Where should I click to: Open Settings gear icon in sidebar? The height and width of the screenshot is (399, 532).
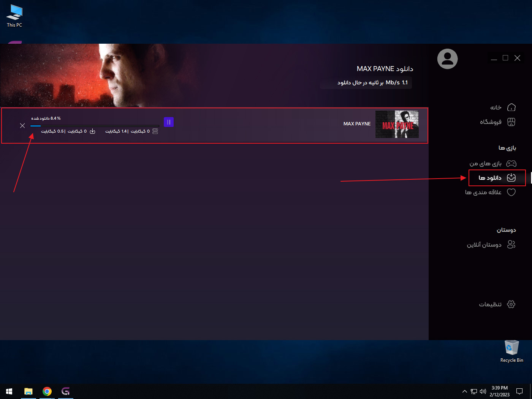(x=511, y=304)
